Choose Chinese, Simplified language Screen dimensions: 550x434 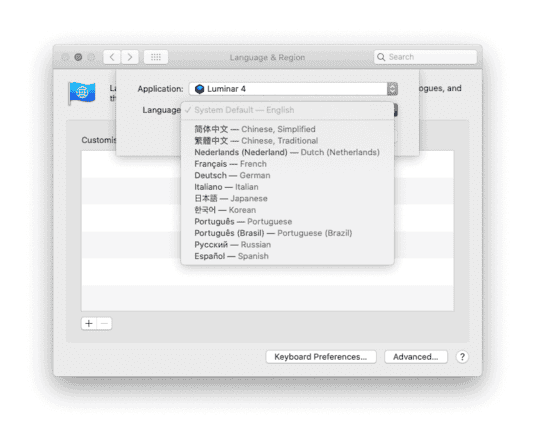(287, 129)
